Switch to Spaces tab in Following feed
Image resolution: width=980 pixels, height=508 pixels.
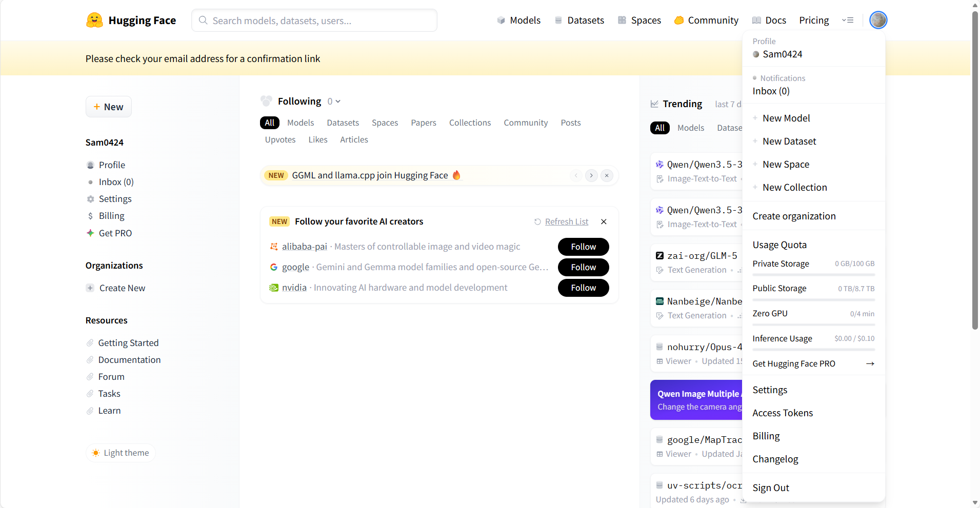pyautogui.click(x=385, y=123)
